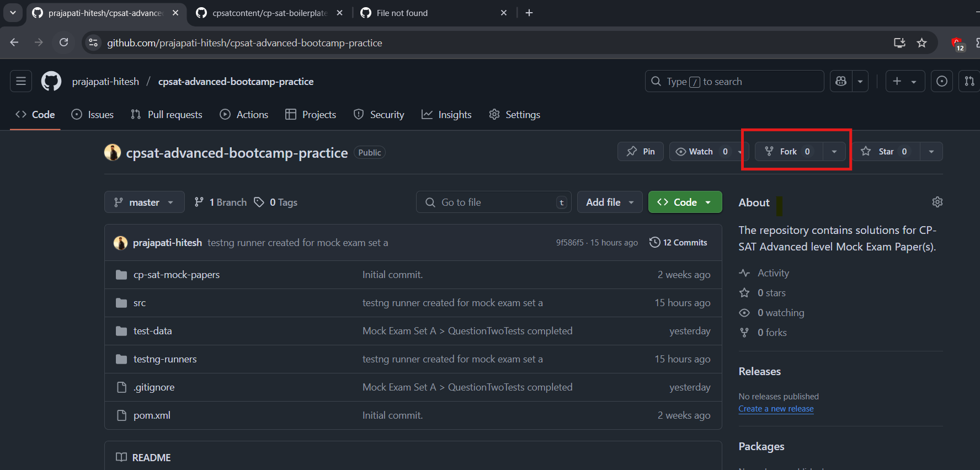Click the pom.xml file icon

coord(121,415)
